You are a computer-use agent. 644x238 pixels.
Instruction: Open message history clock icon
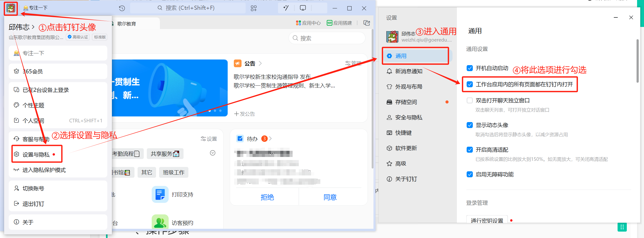click(x=122, y=8)
